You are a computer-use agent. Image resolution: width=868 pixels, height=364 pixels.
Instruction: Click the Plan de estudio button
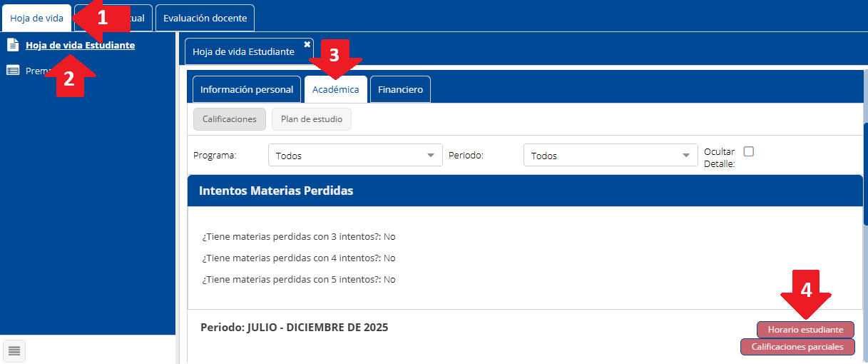pos(312,119)
